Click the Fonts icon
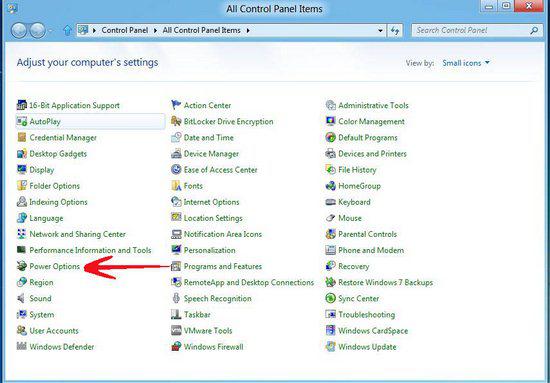The width and height of the screenshot is (550, 383). pos(176,186)
